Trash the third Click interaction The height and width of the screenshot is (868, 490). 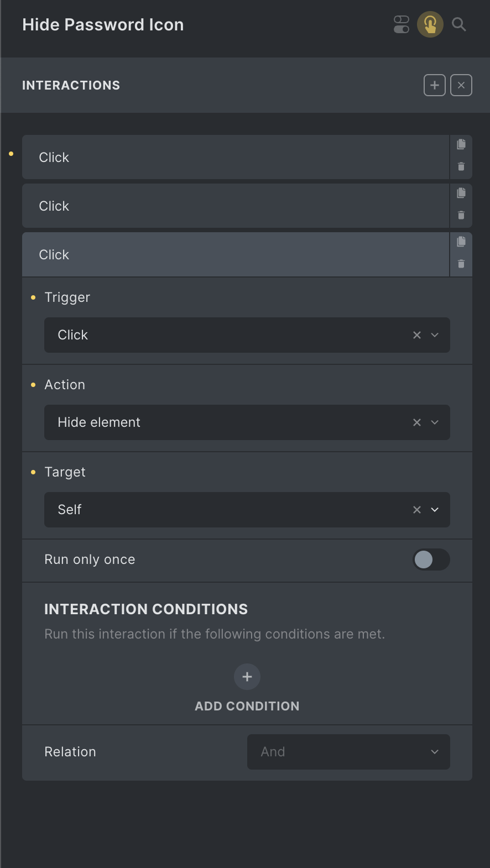461,264
